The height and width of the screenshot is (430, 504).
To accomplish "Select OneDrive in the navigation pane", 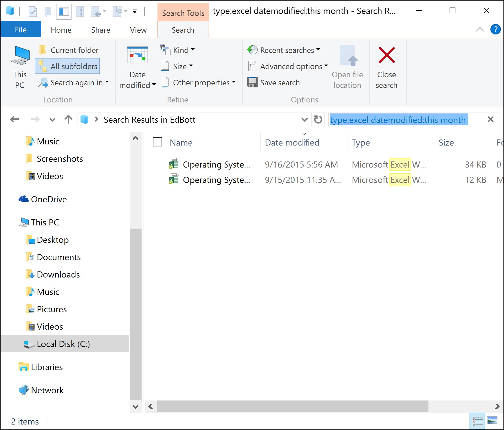I will pos(49,199).
